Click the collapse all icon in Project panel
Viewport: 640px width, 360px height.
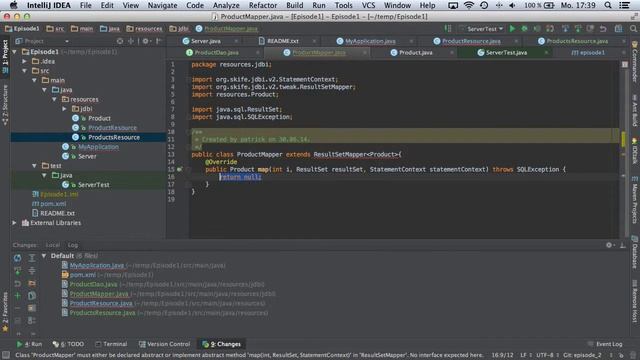pos(131,41)
